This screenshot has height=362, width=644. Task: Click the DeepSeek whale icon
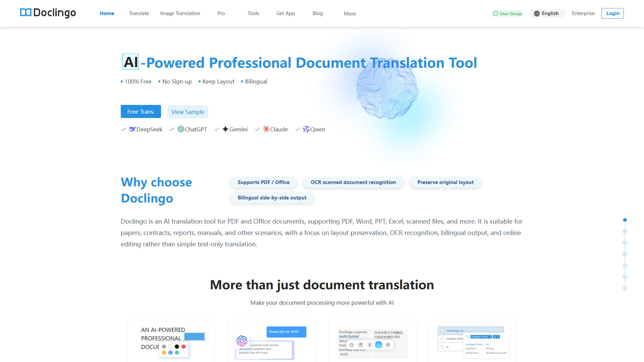coord(132,129)
